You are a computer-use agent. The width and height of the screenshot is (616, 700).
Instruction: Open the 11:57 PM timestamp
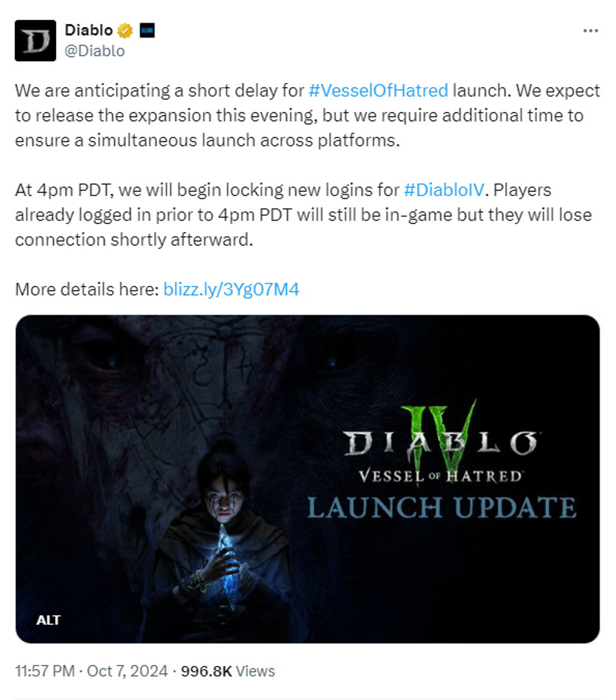click(45, 671)
